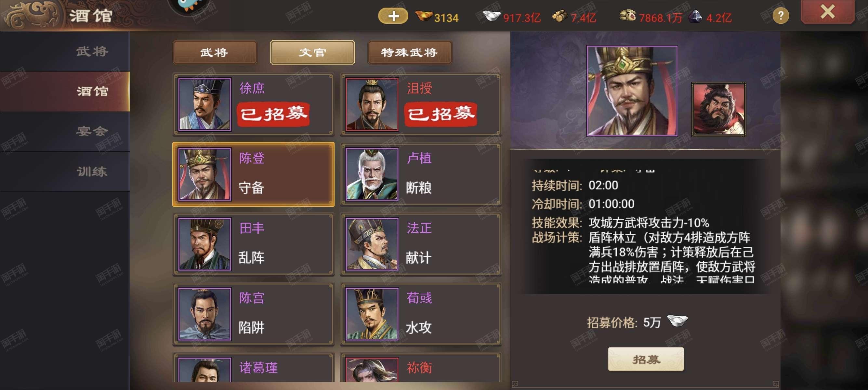Click the small red warrior portrait
The height and width of the screenshot is (390, 868).
point(718,109)
